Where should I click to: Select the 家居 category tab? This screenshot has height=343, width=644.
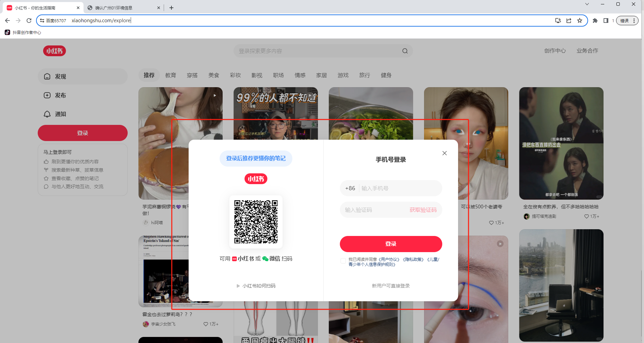click(x=322, y=75)
